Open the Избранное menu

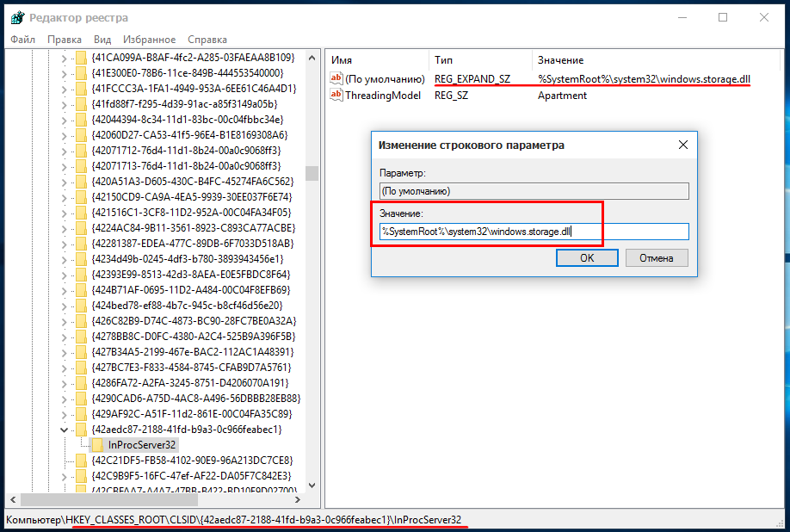(149, 40)
